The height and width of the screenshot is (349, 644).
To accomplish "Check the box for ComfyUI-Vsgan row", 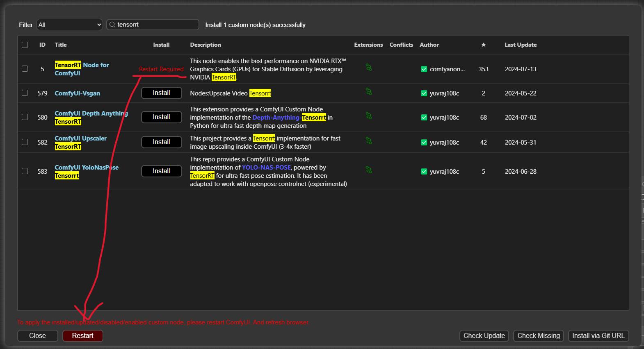I will [x=25, y=93].
